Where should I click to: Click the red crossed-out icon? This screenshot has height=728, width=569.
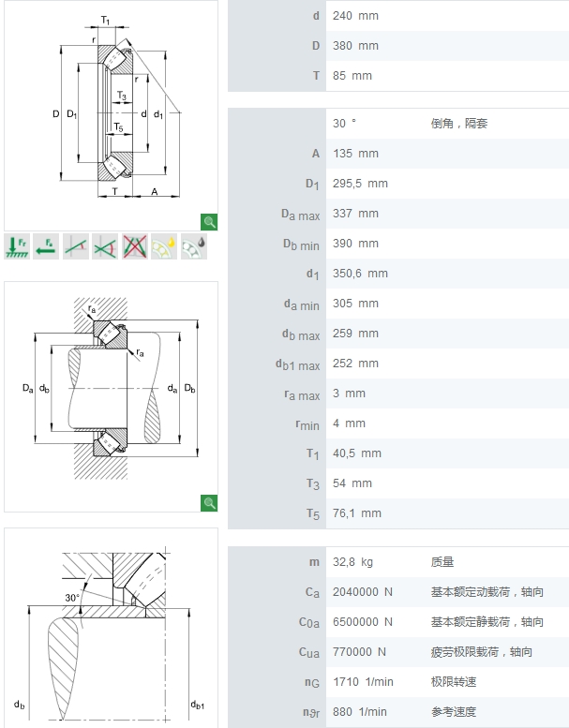(135, 246)
